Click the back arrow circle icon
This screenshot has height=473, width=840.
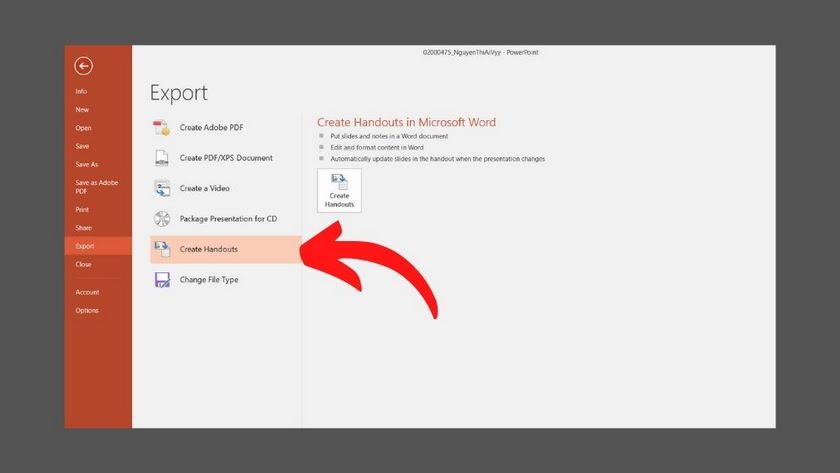84,66
